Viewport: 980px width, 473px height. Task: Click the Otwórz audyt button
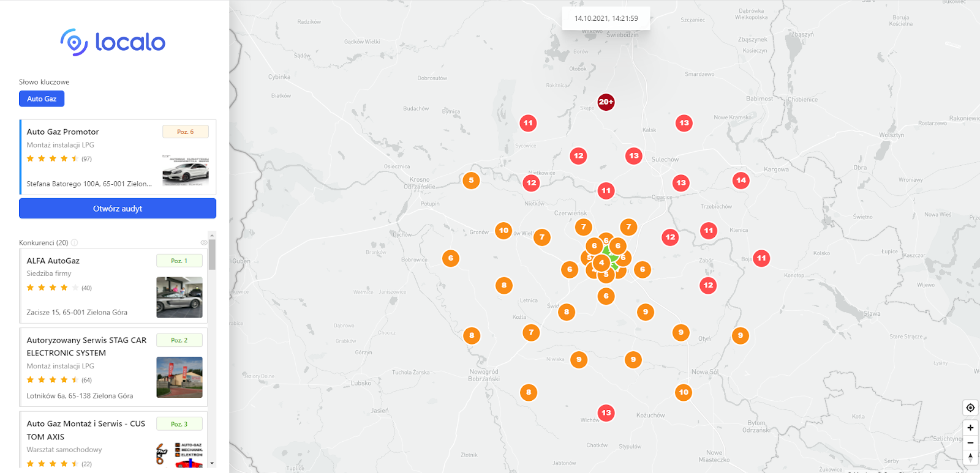[x=118, y=209]
